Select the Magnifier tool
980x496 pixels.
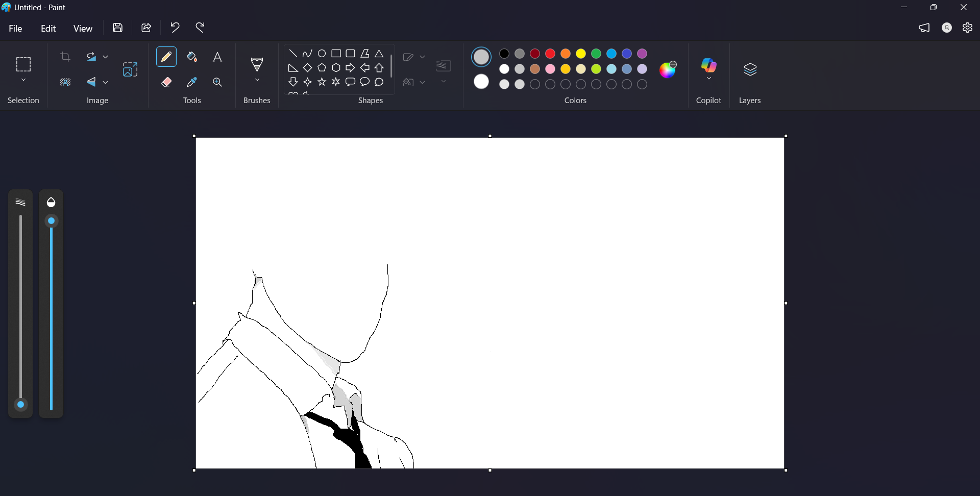(x=218, y=82)
